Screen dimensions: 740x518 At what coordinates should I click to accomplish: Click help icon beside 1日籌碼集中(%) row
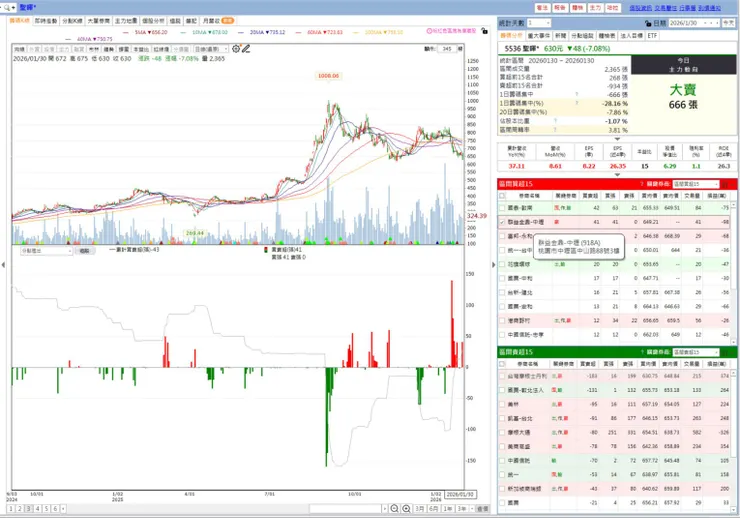click(x=576, y=103)
